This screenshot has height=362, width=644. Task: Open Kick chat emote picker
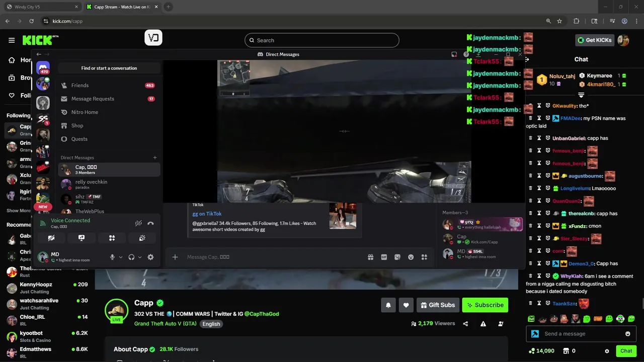pos(628,334)
